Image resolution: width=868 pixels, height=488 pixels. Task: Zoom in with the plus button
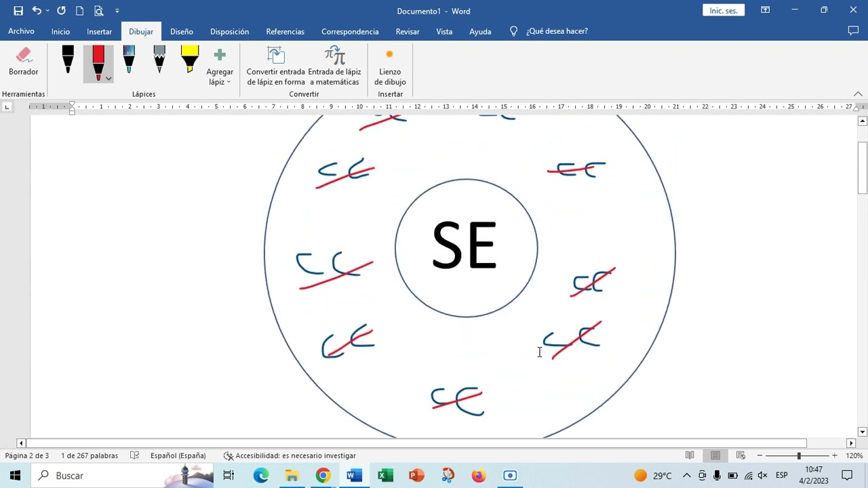(x=835, y=455)
